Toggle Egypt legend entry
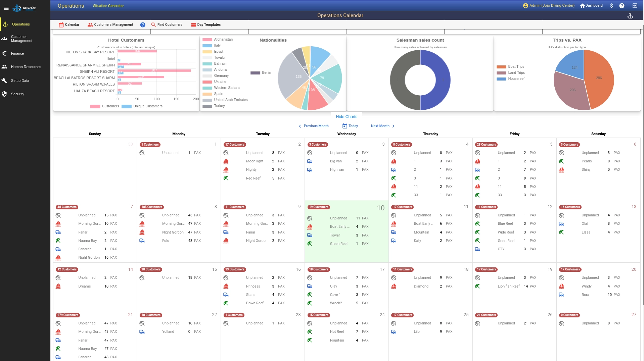The image size is (644, 361). (x=213, y=51)
